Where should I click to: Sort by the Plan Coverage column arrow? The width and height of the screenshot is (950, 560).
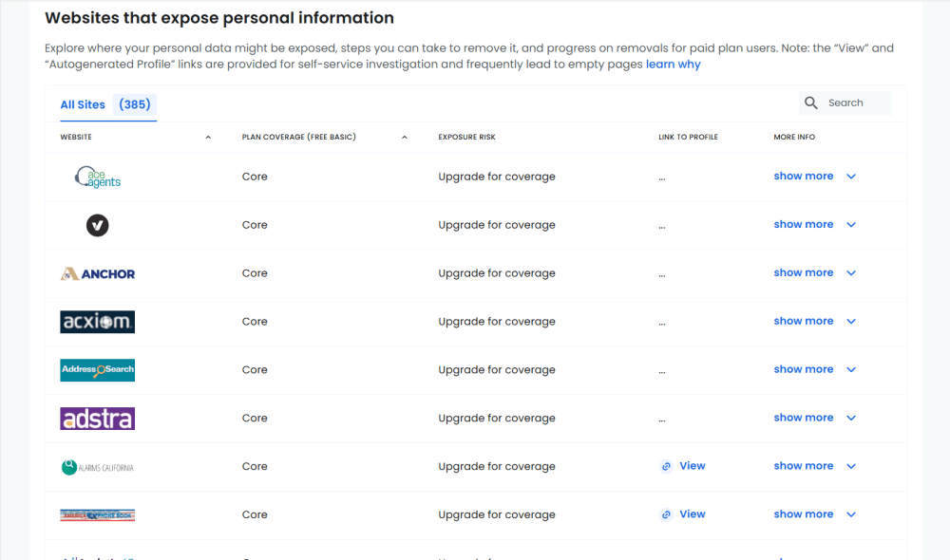[405, 138]
